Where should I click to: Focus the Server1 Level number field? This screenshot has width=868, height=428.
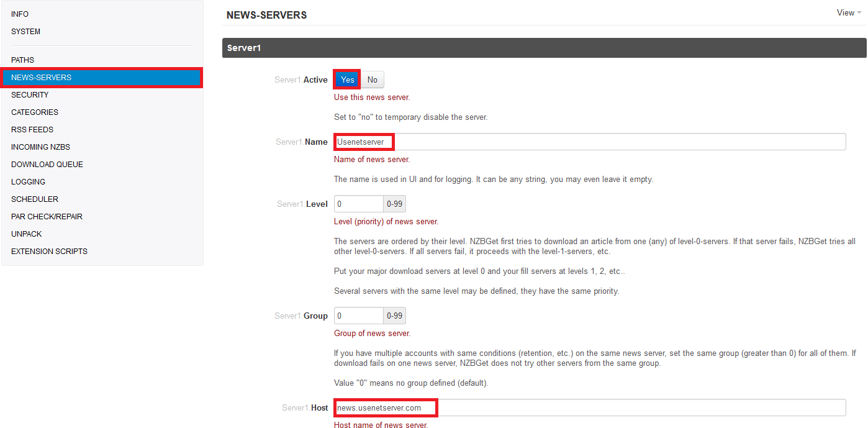pyautogui.click(x=359, y=204)
